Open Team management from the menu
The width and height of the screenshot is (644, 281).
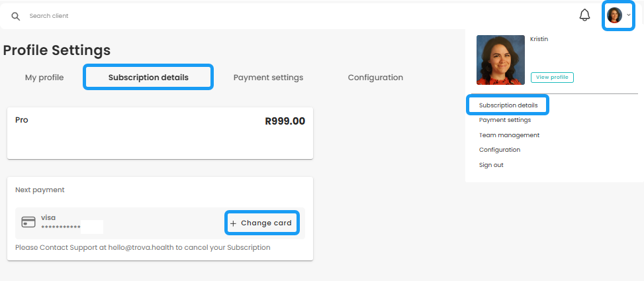pos(509,135)
